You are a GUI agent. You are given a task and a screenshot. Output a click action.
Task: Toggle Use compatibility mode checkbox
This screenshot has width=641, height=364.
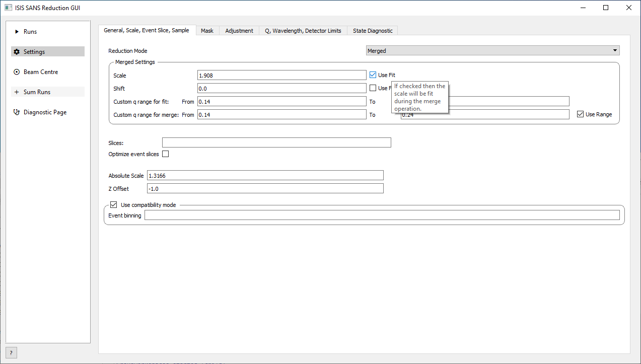[x=113, y=205]
